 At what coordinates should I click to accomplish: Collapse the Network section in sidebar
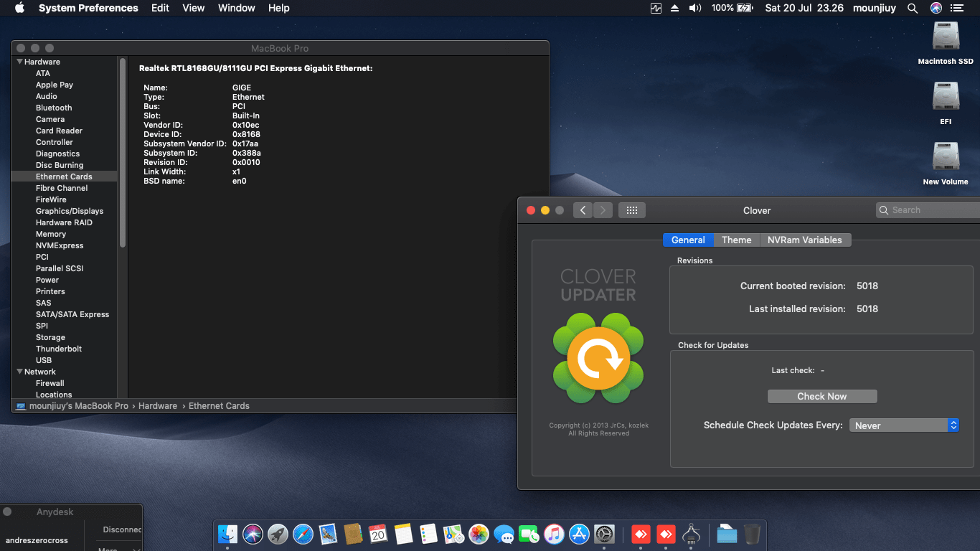tap(19, 372)
